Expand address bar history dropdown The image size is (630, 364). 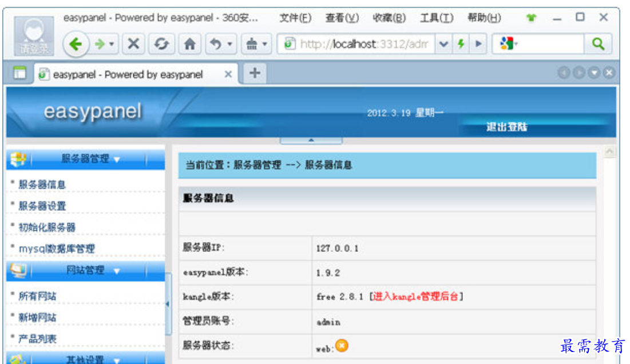(x=443, y=44)
